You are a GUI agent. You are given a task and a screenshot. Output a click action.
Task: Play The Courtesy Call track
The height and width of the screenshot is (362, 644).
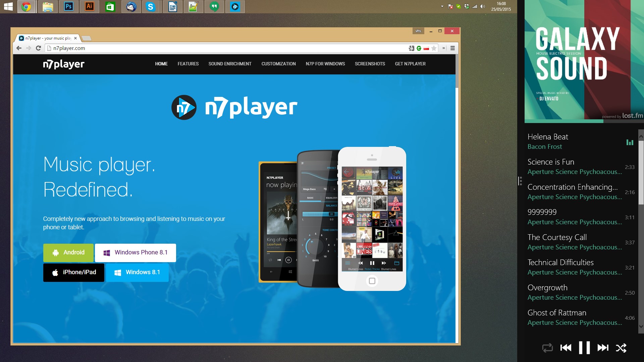(x=581, y=242)
